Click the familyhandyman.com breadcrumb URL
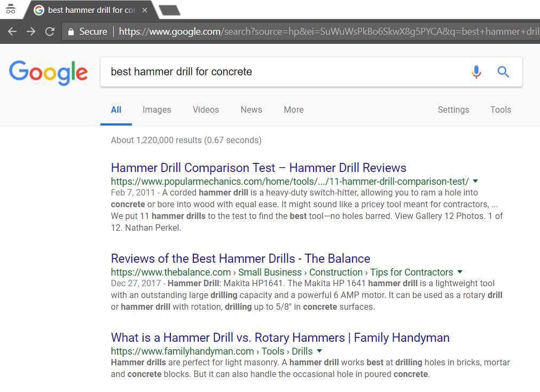The image size is (540, 392). (212, 351)
